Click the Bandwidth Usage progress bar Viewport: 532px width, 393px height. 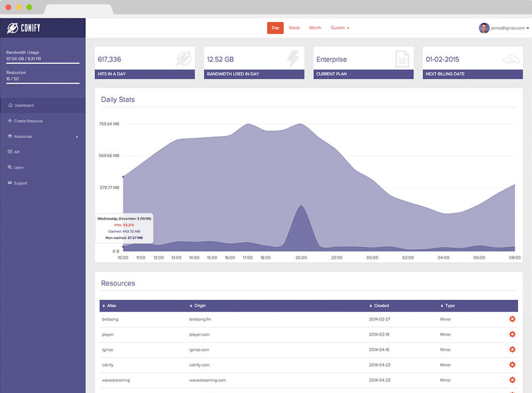(43, 63)
